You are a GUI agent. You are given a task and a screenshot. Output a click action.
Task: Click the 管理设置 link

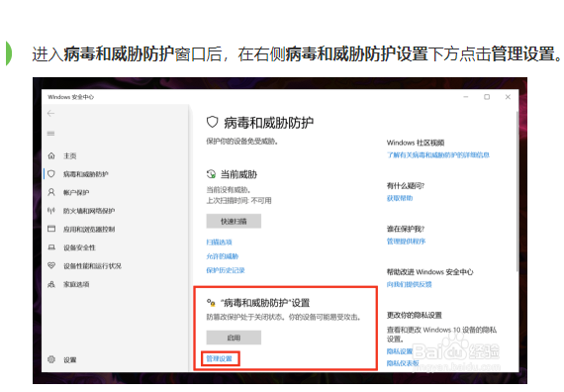pos(219,359)
